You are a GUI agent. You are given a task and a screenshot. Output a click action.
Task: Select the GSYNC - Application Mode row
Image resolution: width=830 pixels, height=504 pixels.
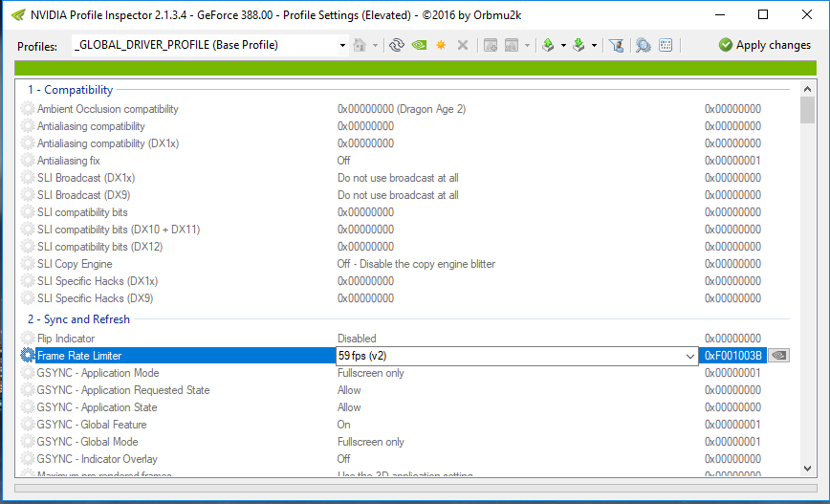pos(405,373)
